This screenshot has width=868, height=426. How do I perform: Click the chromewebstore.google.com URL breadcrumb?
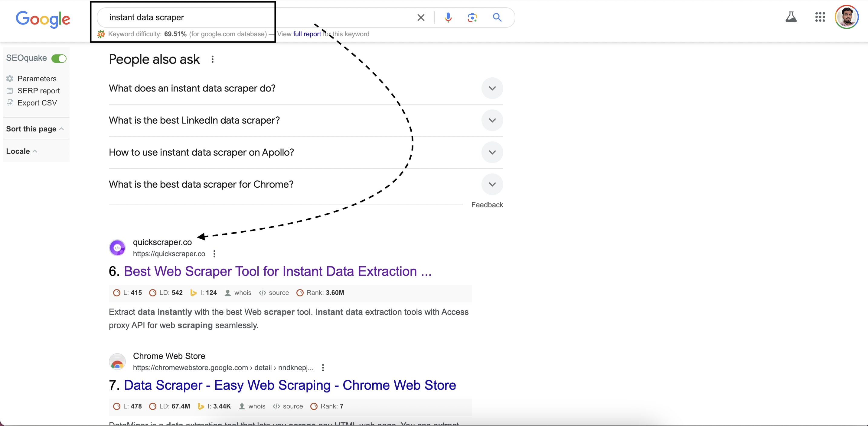[223, 367]
